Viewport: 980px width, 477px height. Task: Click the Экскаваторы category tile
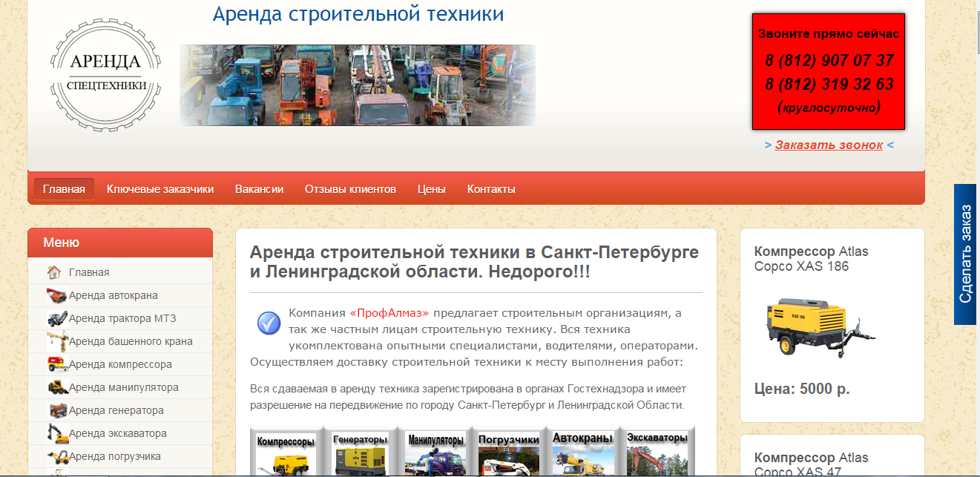657,452
